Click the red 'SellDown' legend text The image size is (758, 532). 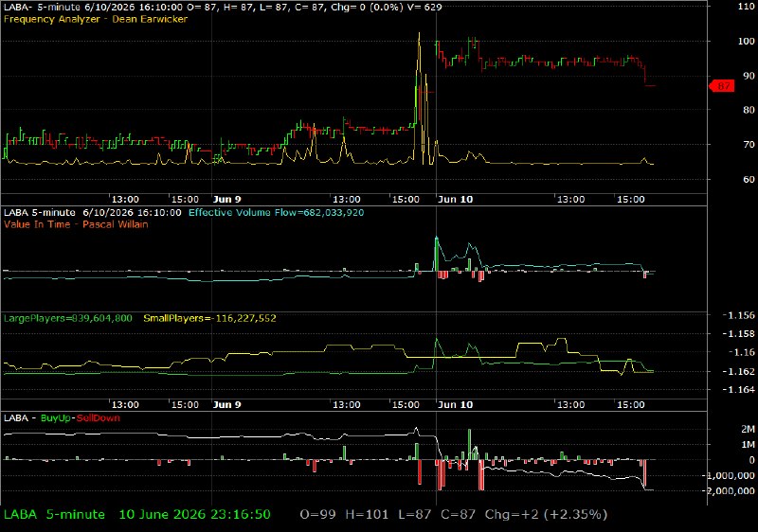point(99,418)
